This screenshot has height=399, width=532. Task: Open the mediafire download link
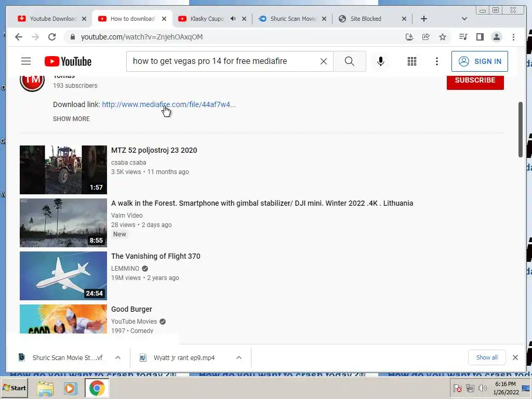(x=169, y=104)
